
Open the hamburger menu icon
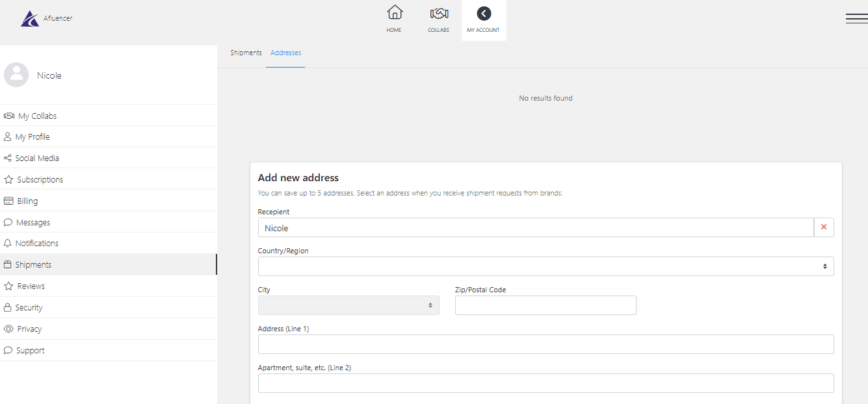(x=856, y=19)
